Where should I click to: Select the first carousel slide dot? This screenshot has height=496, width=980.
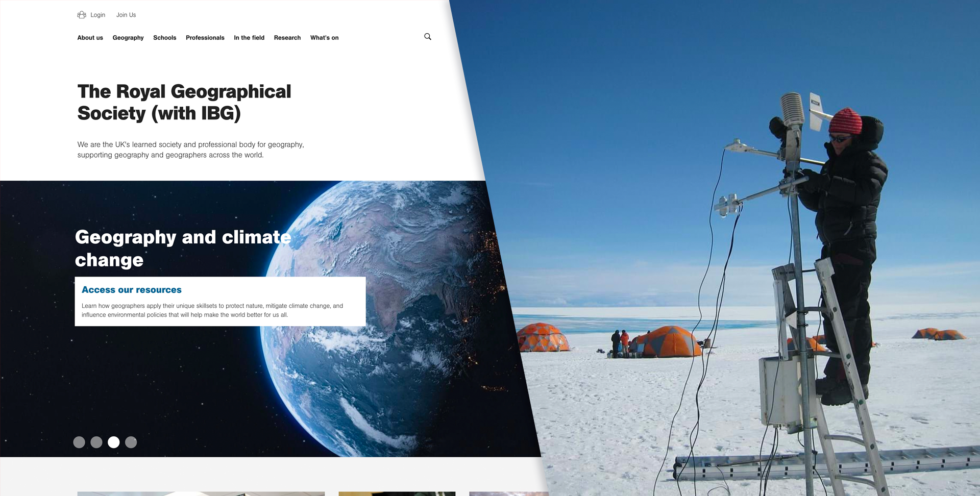click(x=79, y=442)
